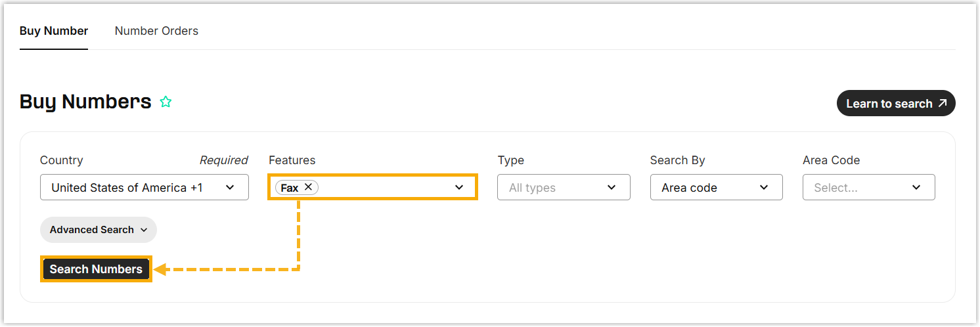This screenshot has width=980, height=327.
Task: Switch to the Number Orders tab
Action: [156, 31]
